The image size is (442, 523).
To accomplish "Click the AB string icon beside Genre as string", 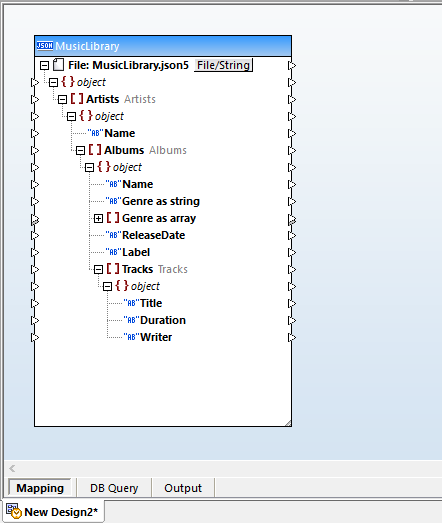I will pyautogui.click(x=113, y=201).
